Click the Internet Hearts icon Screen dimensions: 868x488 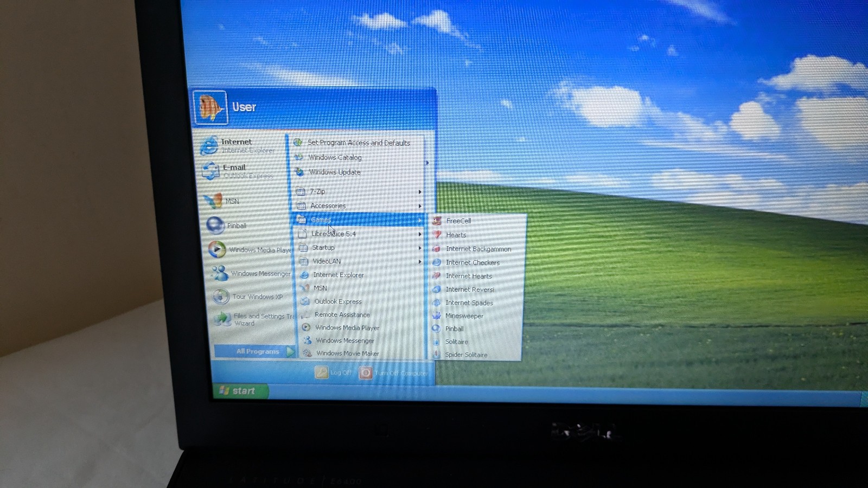(x=437, y=276)
